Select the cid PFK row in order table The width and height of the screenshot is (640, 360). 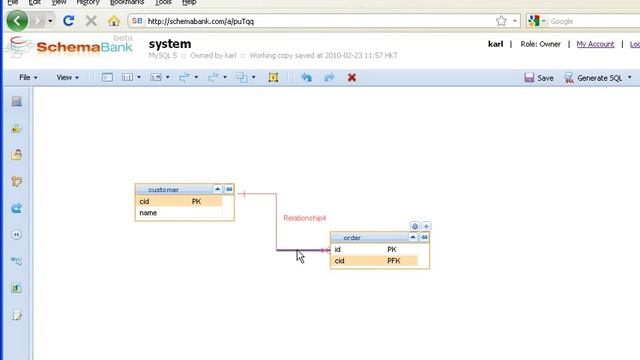[x=374, y=260]
